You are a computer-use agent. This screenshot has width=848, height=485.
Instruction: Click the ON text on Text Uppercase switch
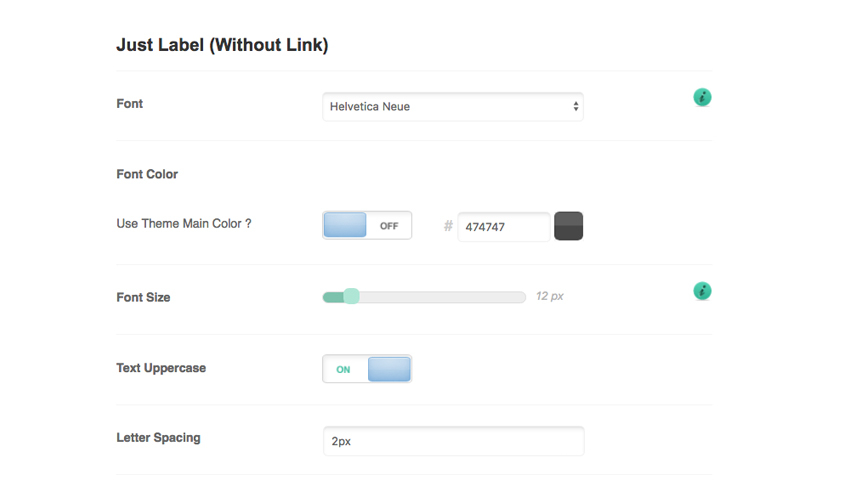coord(343,370)
